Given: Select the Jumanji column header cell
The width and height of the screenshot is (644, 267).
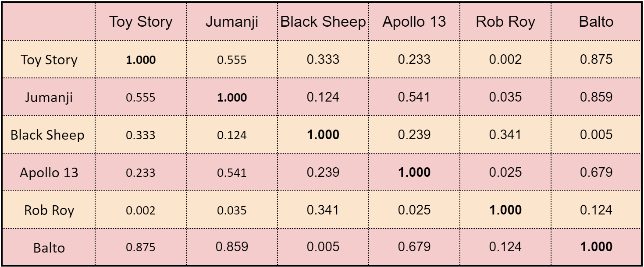Looking at the screenshot, I should tap(232, 22).
